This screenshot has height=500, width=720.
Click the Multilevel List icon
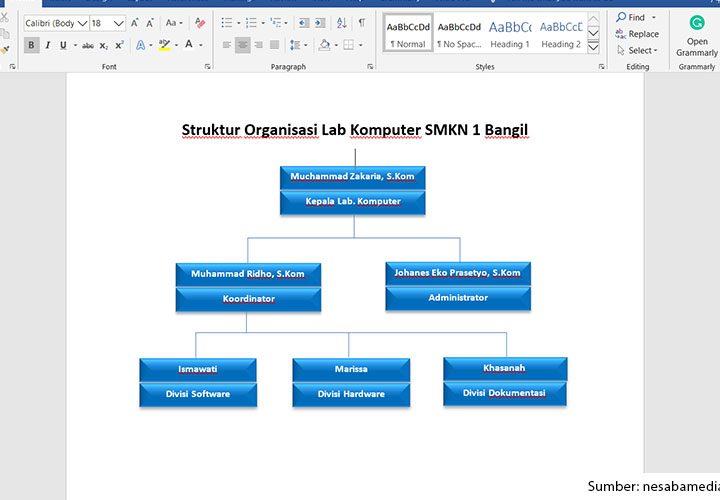tap(276, 22)
